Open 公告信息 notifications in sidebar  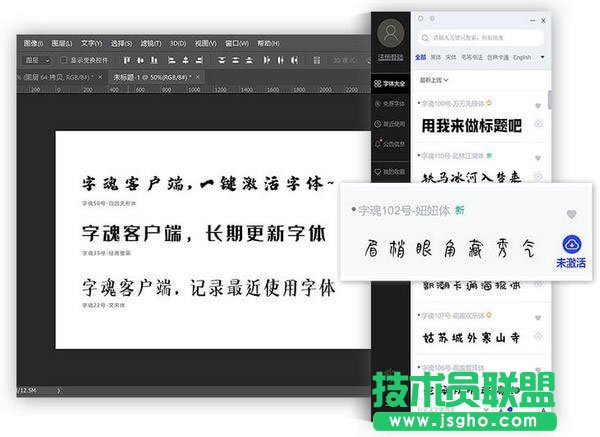[x=390, y=144]
